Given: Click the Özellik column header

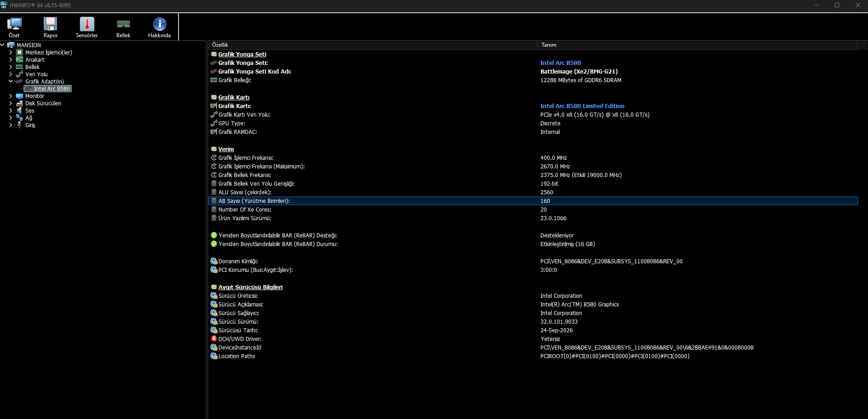Looking at the screenshot, I should tap(372, 45).
